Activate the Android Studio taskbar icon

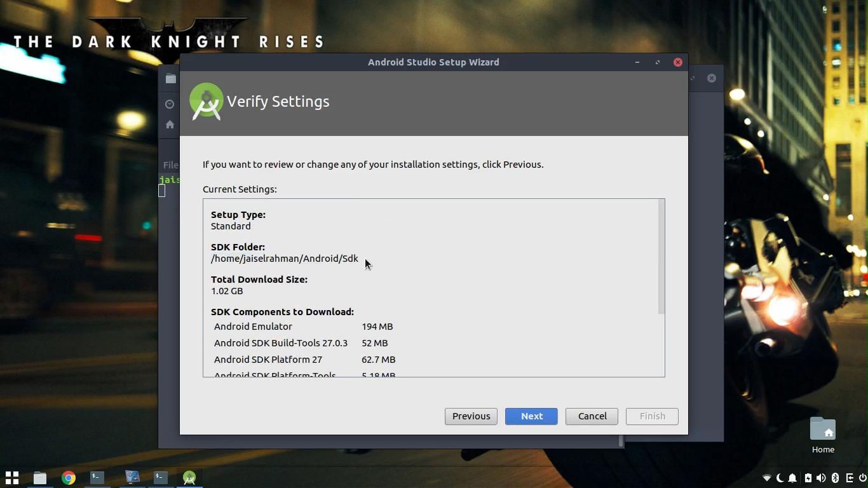189,477
